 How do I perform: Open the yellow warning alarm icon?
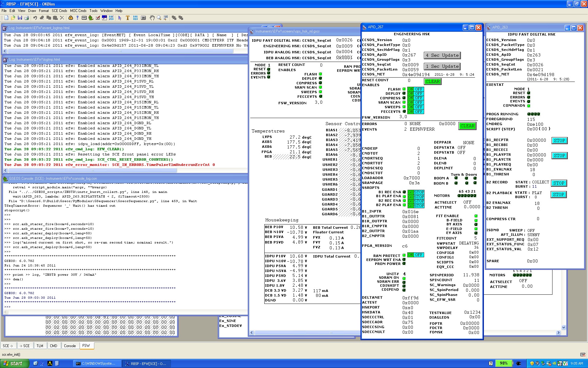(71, 18)
